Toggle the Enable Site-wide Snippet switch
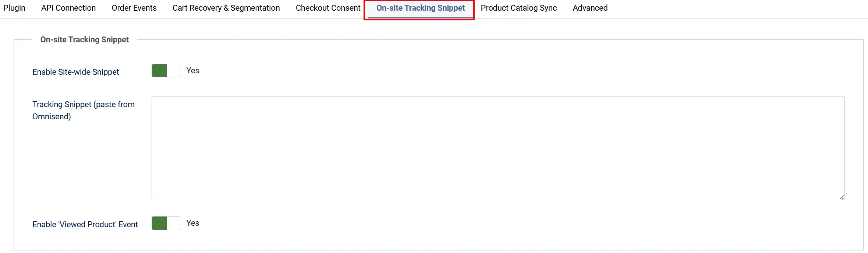 click(x=166, y=71)
